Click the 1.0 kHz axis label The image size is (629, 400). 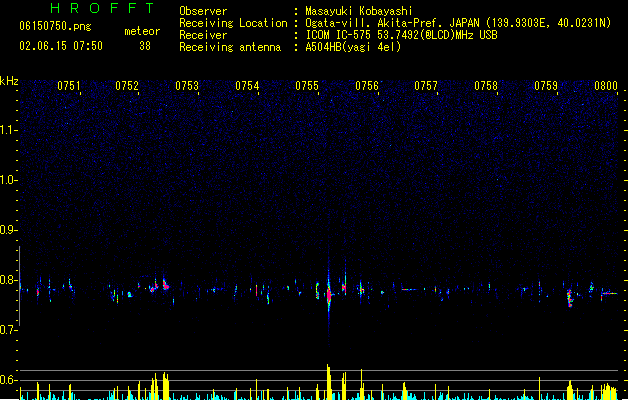click(x=8, y=180)
